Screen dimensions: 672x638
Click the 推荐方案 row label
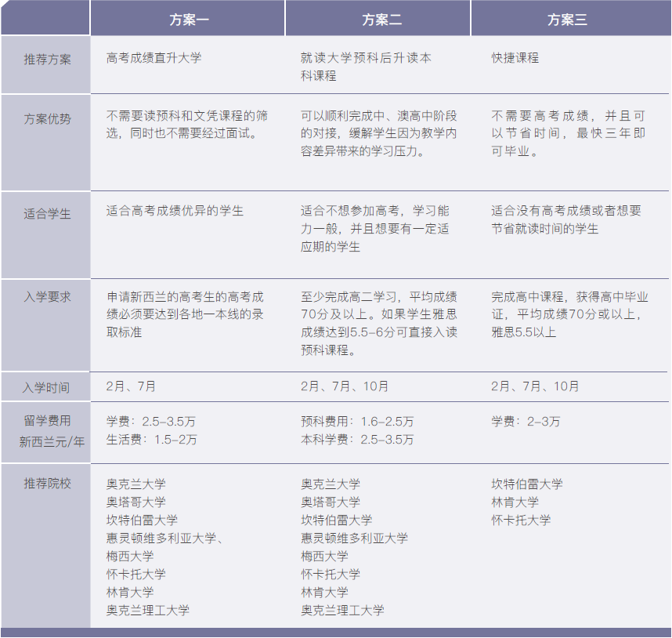pyautogui.click(x=47, y=59)
